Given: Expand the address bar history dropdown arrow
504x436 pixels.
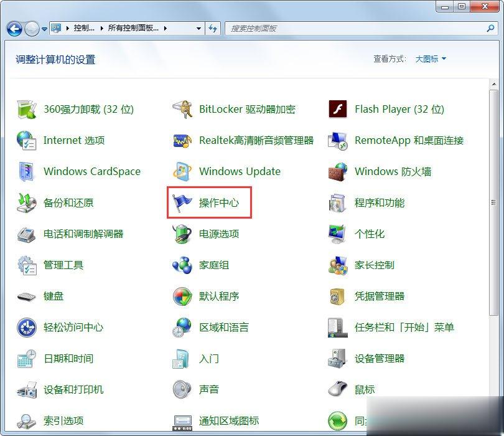Looking at the screenshot, I should pos(199,28).
